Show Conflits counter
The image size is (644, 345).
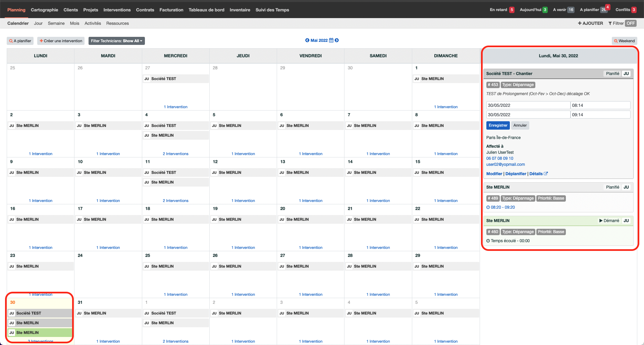[x=626, y=10]
